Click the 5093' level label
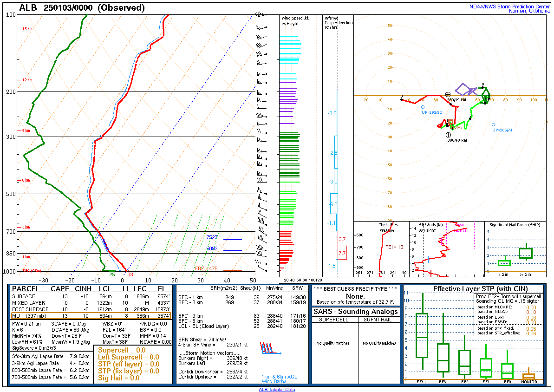 (212, 248)
